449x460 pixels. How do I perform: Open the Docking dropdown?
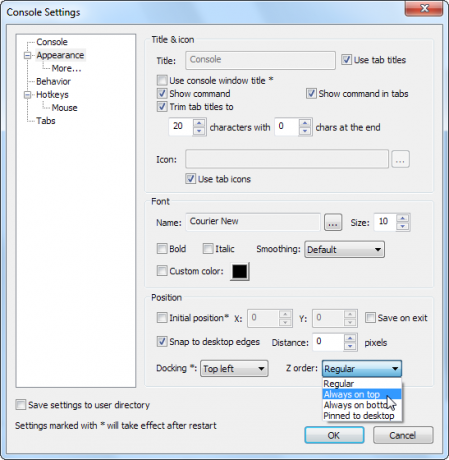click(234, 369)
